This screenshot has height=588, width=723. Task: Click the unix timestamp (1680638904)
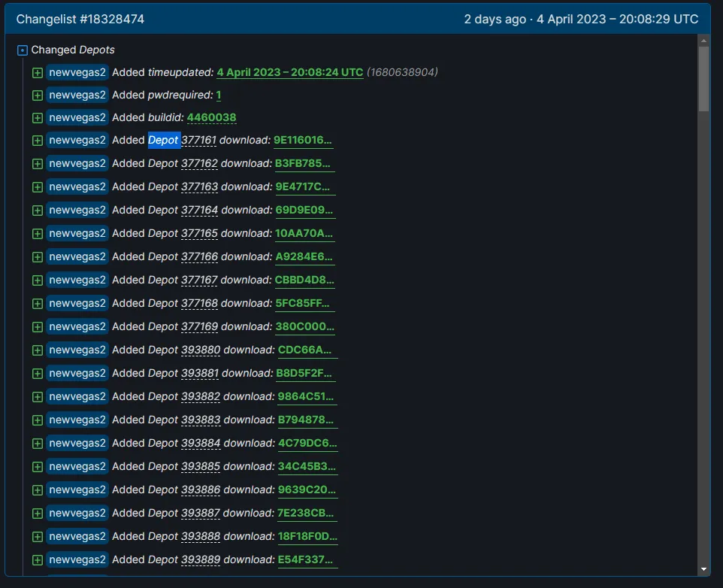[x=402, y=72]
